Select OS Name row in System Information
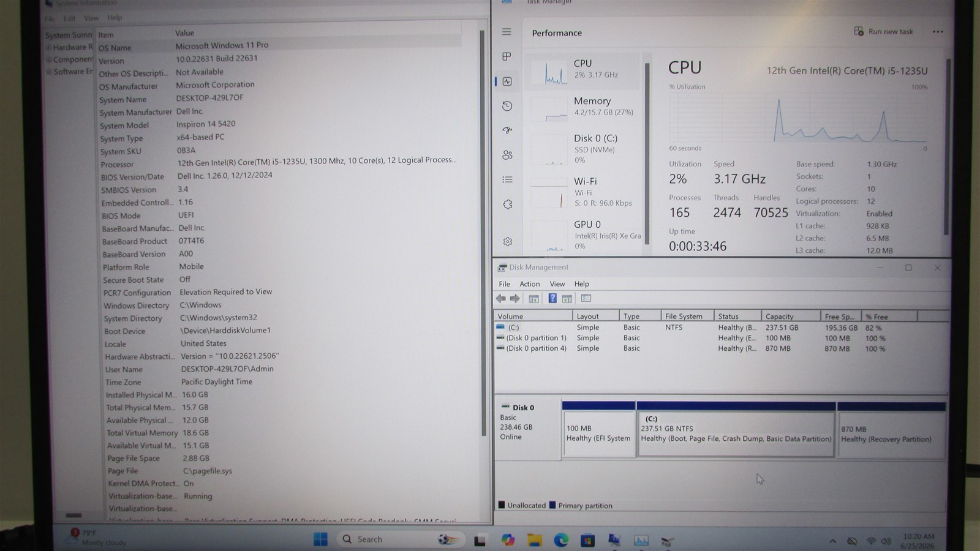Viewport: 980px width, 551px height. (279, 47)
